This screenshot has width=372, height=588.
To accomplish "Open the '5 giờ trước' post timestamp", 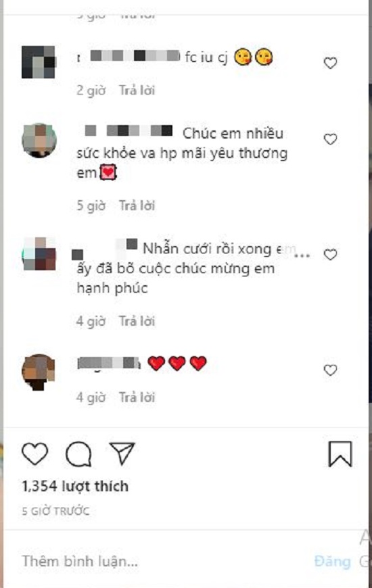I will (x=55, y=511).
